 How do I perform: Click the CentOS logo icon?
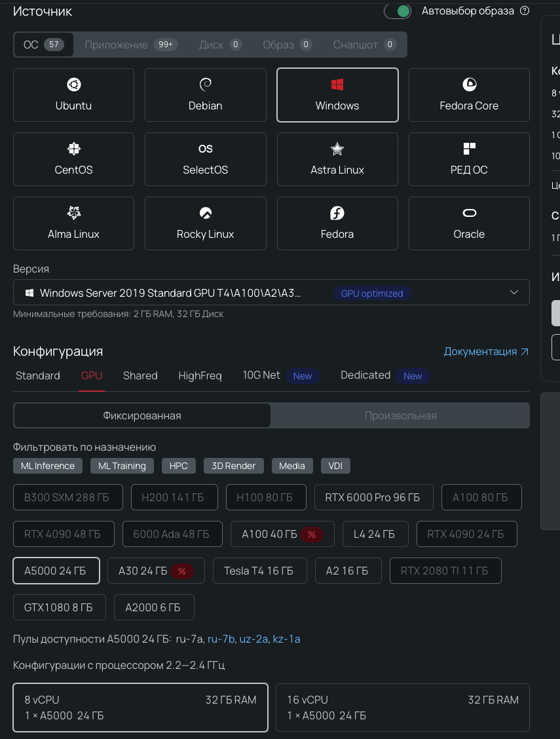[x=73, y=149]
